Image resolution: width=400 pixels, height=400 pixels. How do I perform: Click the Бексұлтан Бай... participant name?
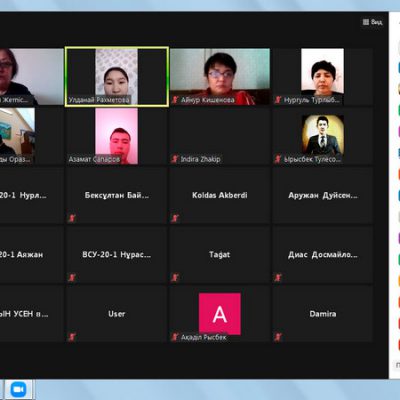(117, 195)
